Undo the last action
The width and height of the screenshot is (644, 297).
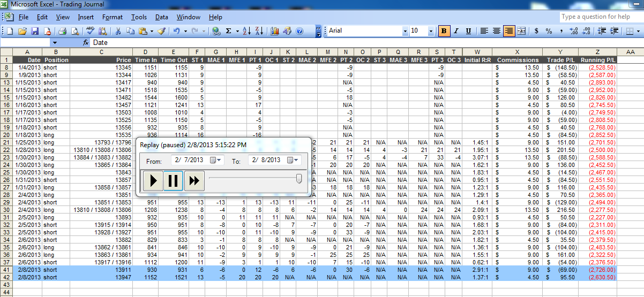tap(177, 31)
